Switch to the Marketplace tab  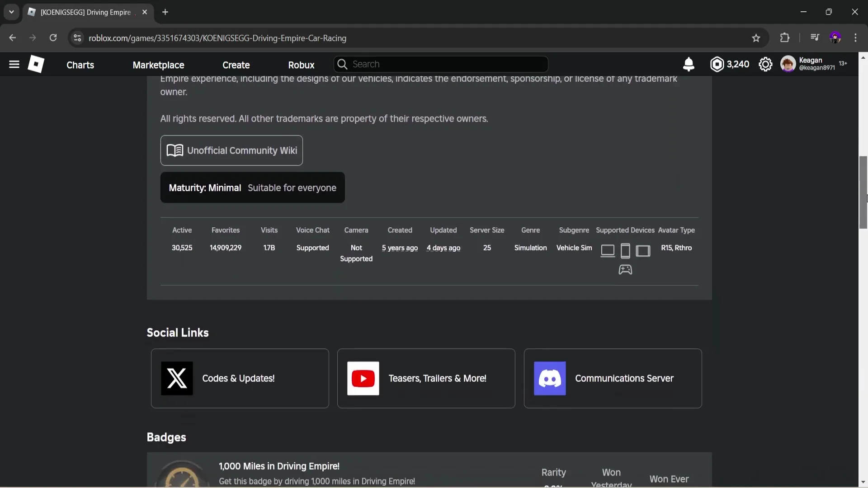[158, 65]
